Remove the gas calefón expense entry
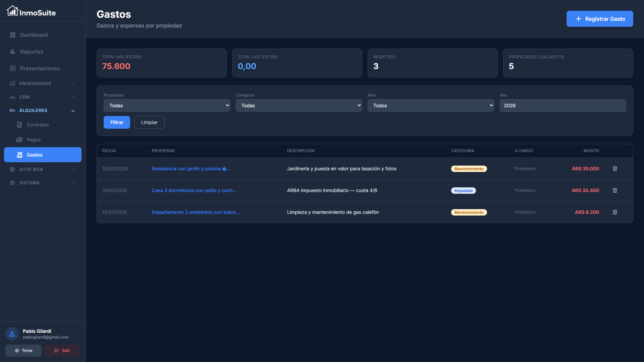Viewport: 644px width, 362px height. coord(615,212)
